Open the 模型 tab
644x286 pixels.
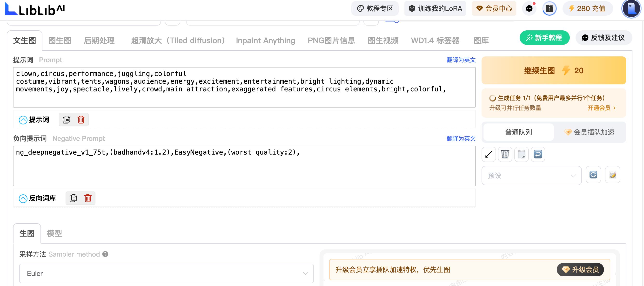pyautogui.click(x=54, y=233)
